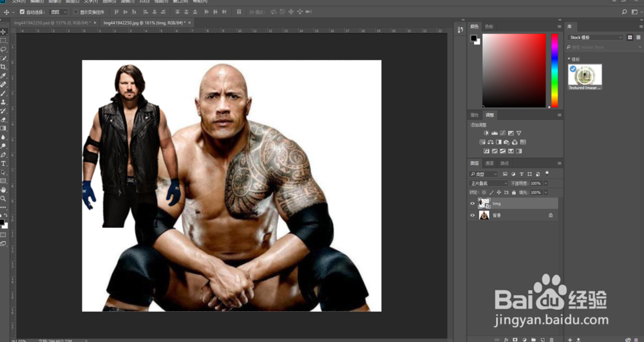This screenshot has height=342, width=644.
Task: Switch to the Paths tab
Action: coord(504,163)
